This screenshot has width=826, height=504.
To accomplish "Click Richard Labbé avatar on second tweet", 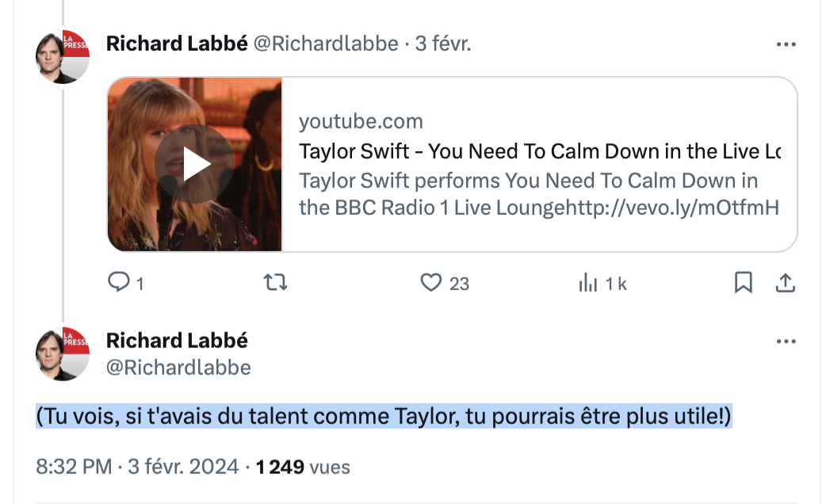I will pyautogui.click(x=63, y=354).
